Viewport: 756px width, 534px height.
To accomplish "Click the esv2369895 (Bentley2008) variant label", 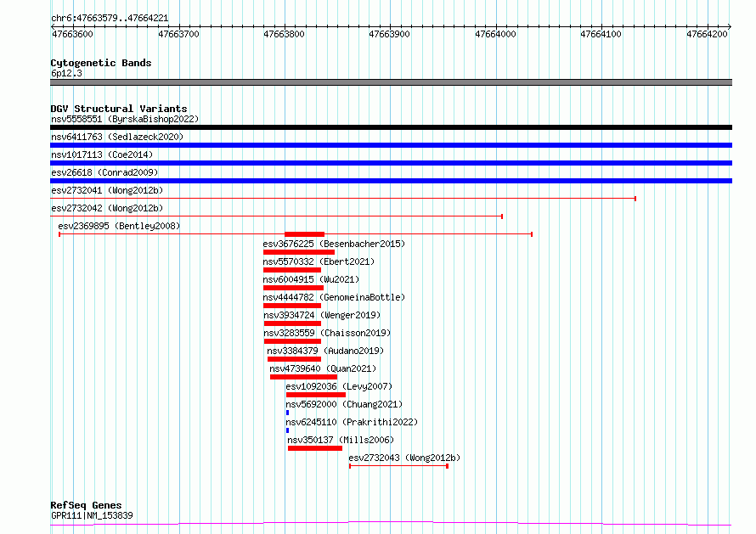I will (119, 226).
